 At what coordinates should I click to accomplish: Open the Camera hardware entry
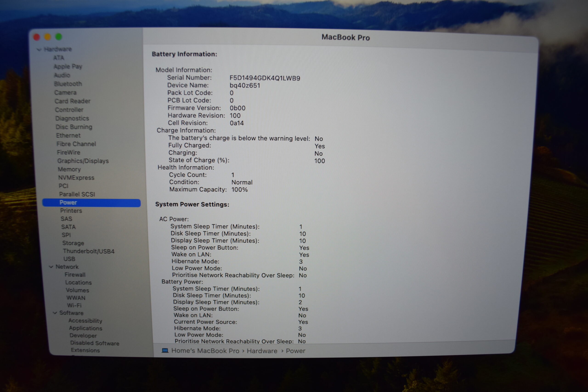(65, 93)
